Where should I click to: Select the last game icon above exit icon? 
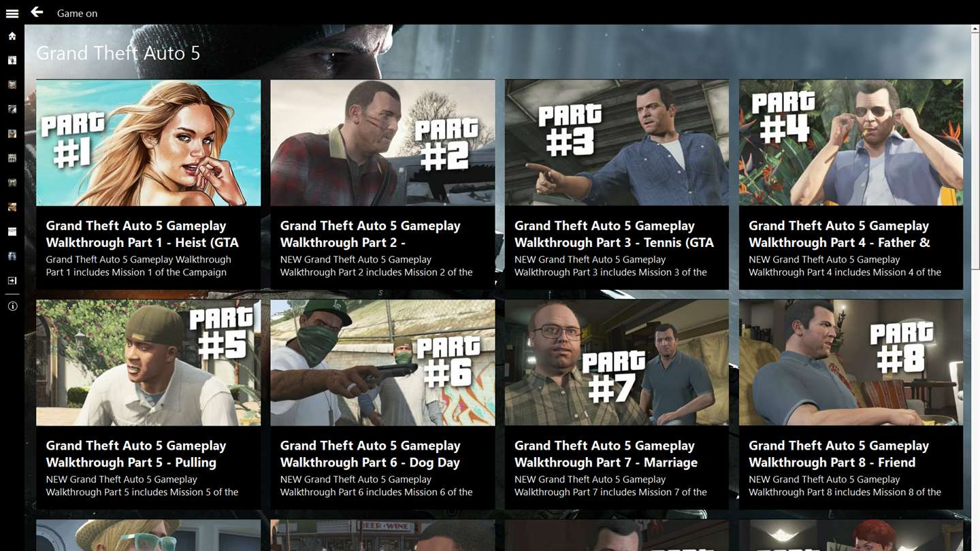point(12,256)
